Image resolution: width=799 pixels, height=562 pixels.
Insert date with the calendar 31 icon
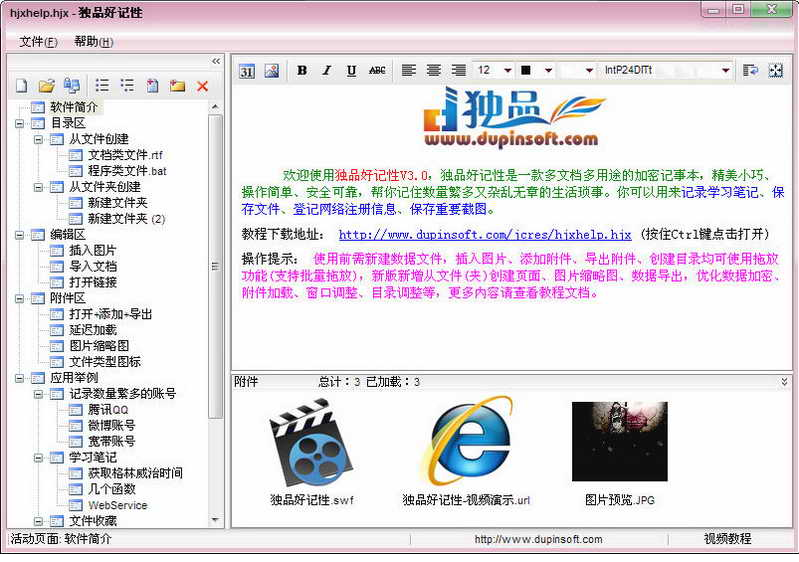[247, 71]
